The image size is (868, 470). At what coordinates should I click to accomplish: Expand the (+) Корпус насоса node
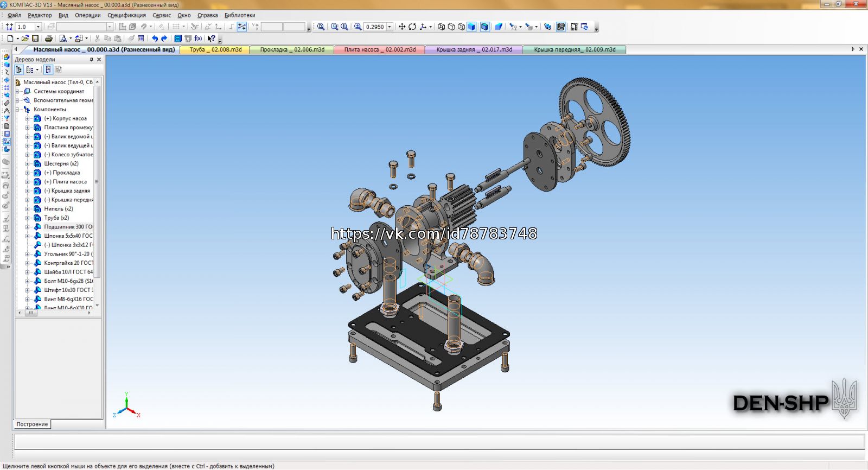pyautogui.click(x=28, y=118)
